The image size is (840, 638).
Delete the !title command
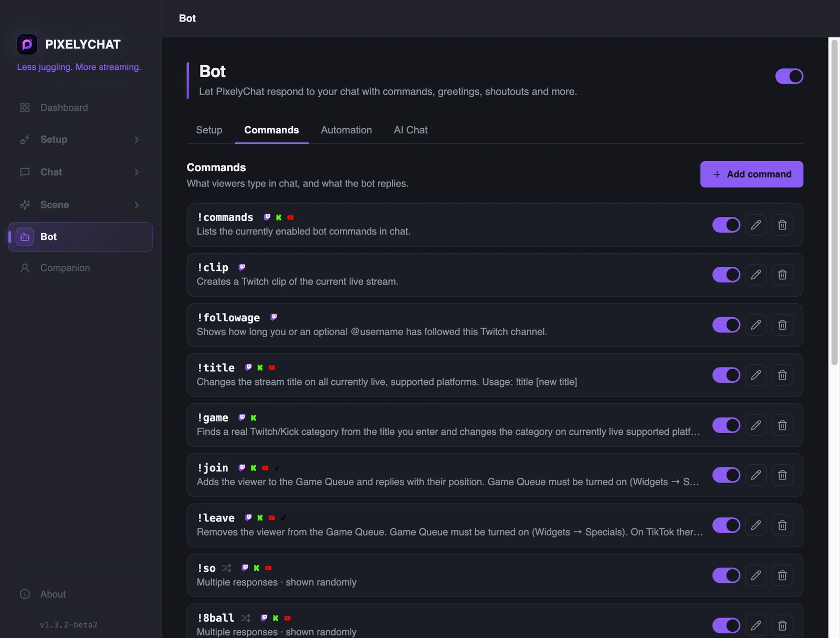tap(782, 375)
